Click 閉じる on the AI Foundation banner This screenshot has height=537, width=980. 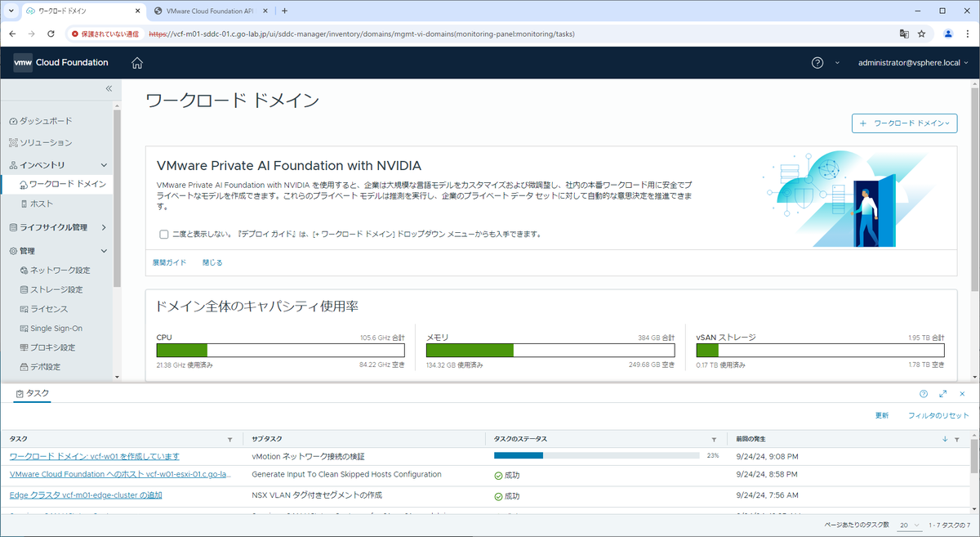point(212,262)
